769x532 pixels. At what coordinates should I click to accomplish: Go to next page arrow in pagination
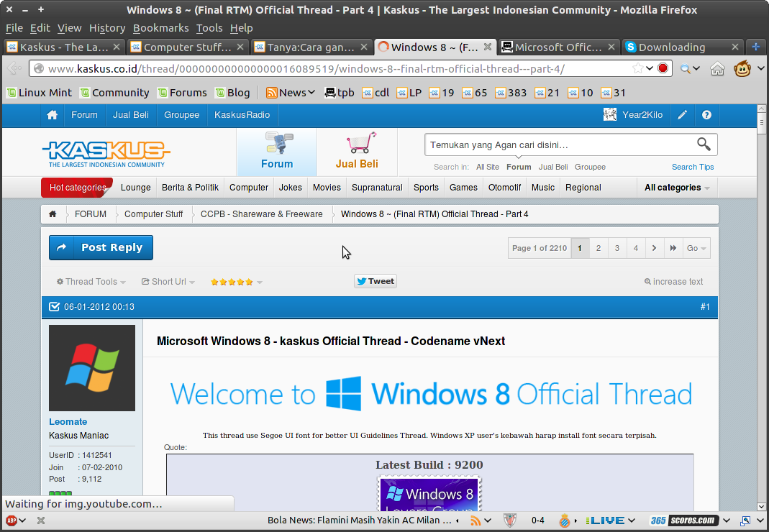click(654, 248)
